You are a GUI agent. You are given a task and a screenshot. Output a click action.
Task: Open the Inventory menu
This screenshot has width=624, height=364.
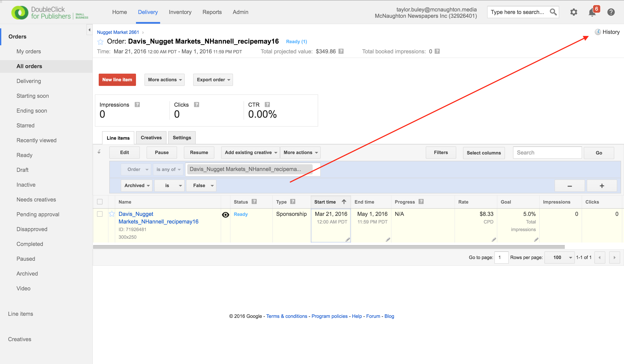(x=180, y=12)
